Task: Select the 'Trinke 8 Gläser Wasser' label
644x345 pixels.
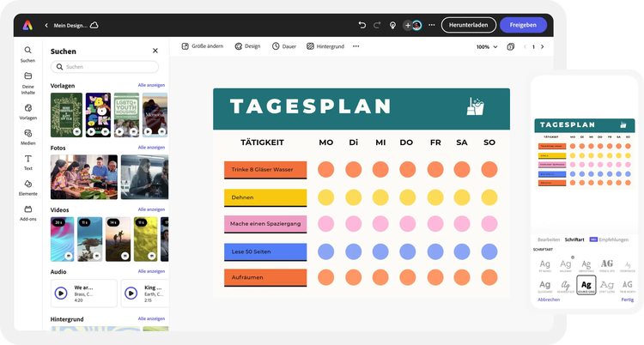Action: (x=265, y=170)
